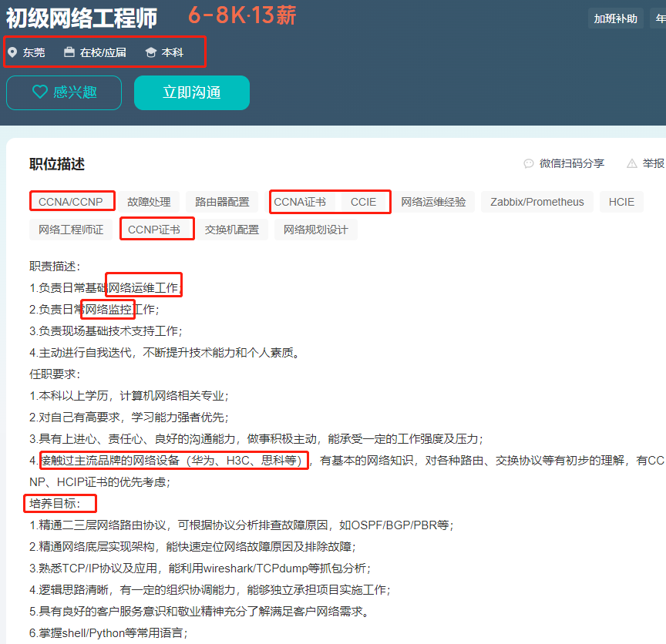The height and width of the screenshot is (644, 666).
Task: Click line 3.熟悉TCP/IP协议及应用
Action: [x=200, y=569]
